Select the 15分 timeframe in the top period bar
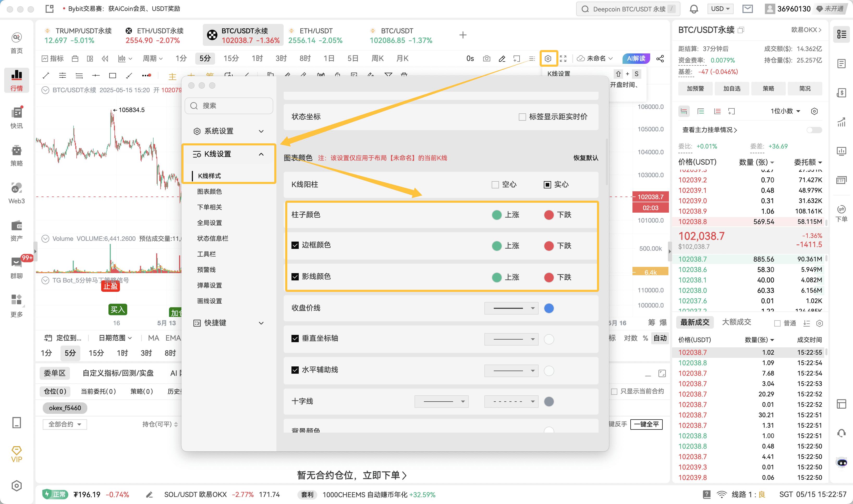This screenshot has height=504, width=853. point(231,58)
